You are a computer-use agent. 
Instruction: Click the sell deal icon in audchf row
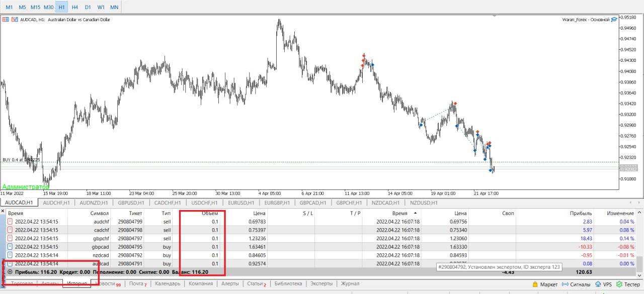(10, 222)
